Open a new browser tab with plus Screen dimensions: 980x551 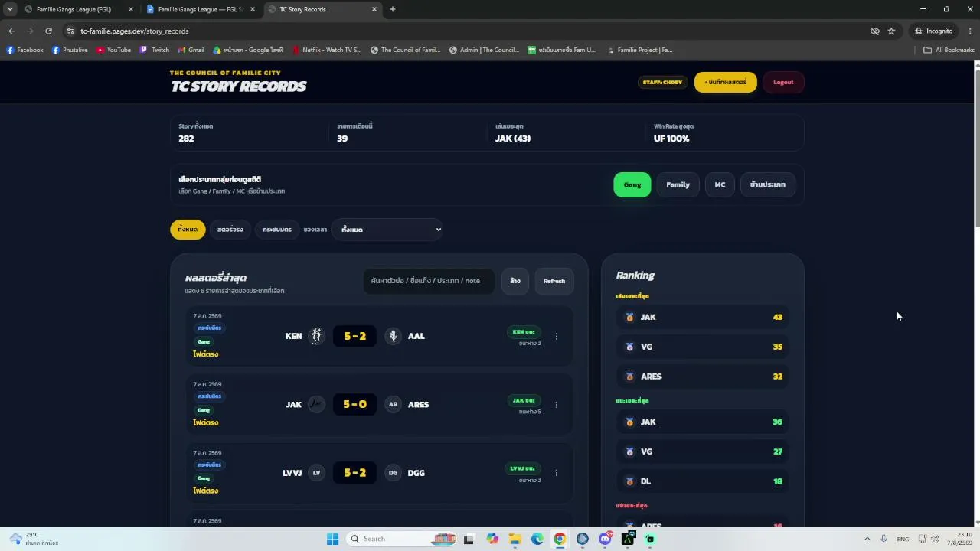click(x=393, y=9)
